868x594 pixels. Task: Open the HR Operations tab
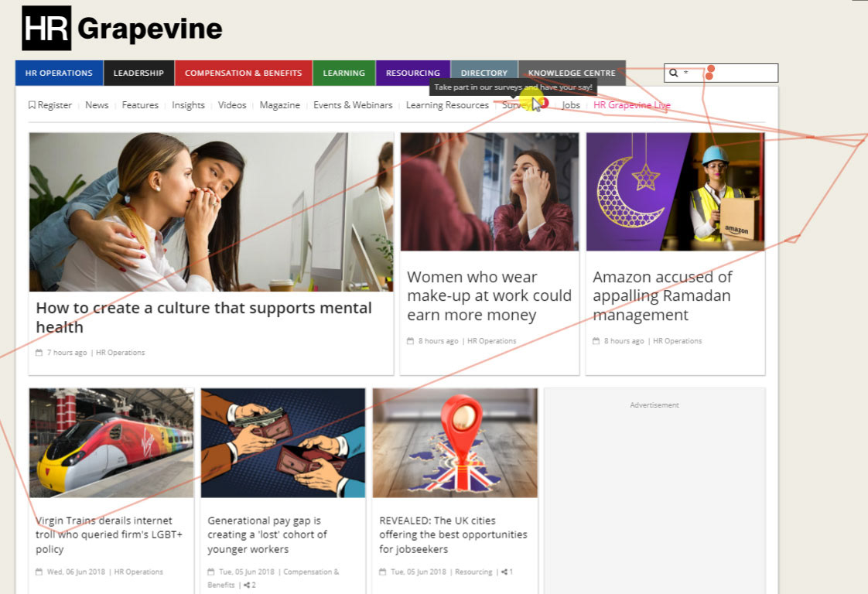[x=60, y=73]
